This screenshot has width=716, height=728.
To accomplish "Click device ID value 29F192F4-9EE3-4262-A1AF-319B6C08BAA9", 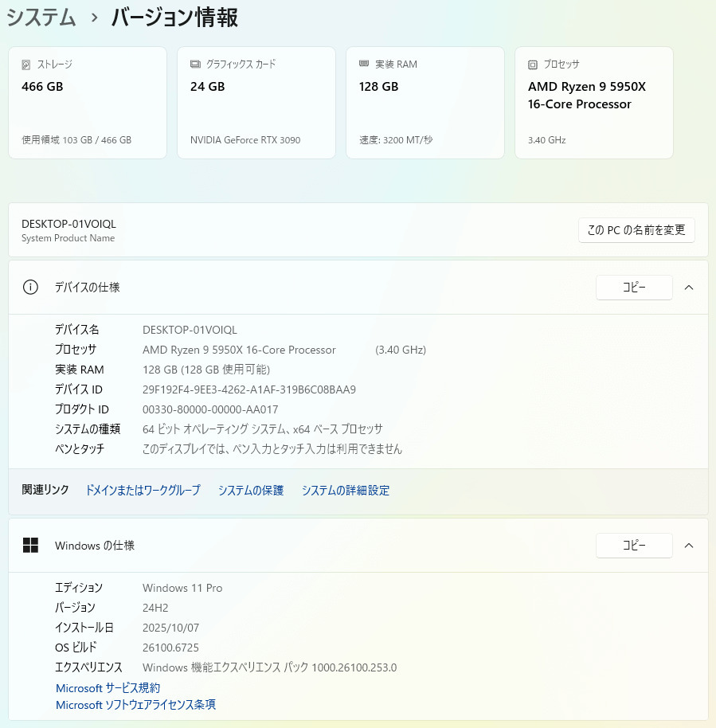I will (x=248, y=389).
